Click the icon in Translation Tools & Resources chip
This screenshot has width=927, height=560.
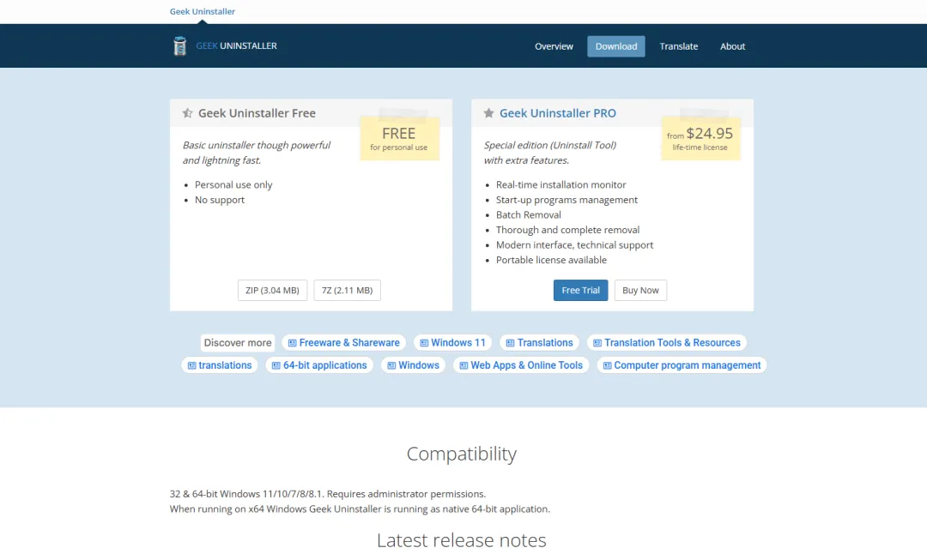point(597,343)
